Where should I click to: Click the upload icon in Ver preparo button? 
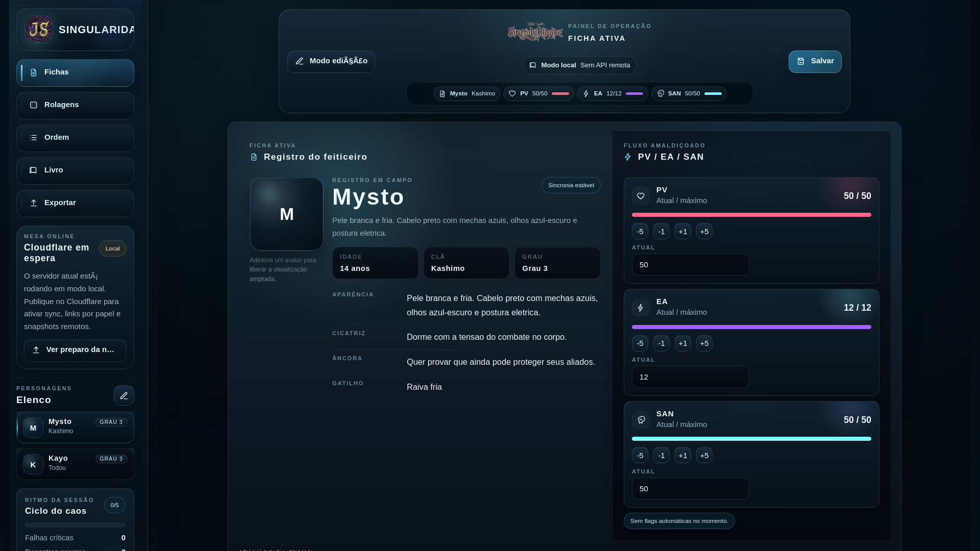(x=36, y=350)
